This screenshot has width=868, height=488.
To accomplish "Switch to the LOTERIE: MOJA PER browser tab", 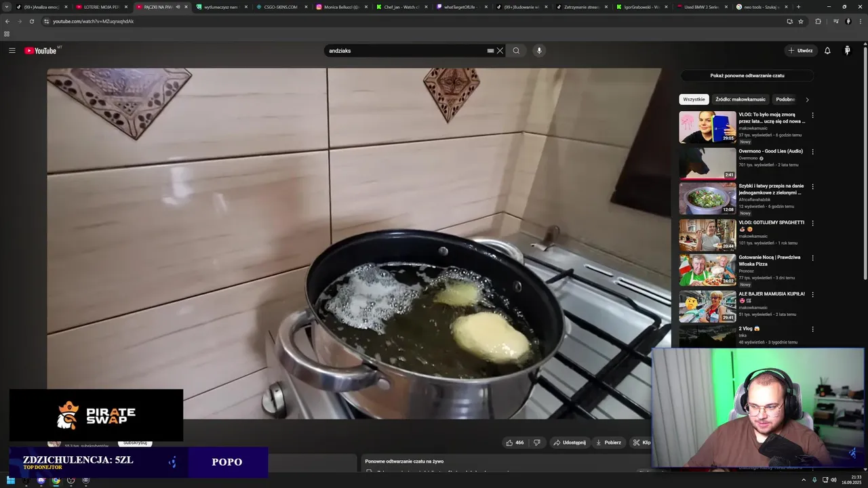I will [102, 7].
